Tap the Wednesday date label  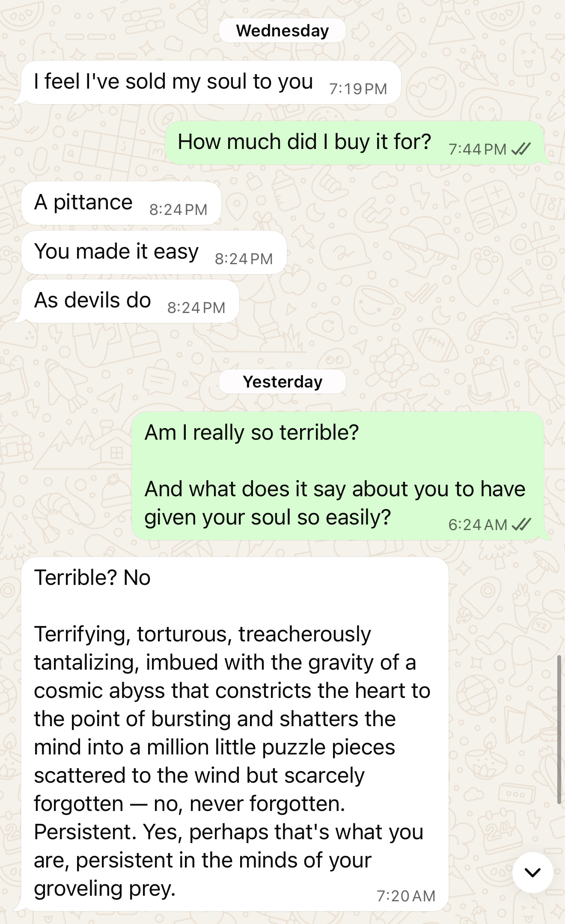coord(282,31)
